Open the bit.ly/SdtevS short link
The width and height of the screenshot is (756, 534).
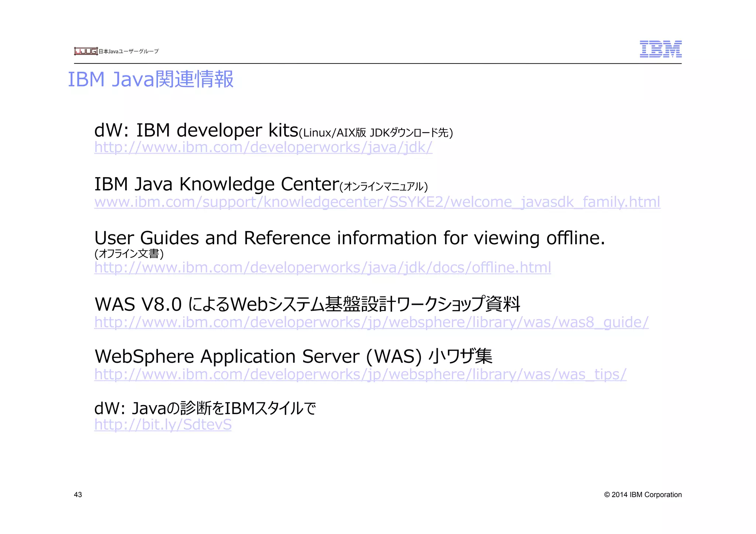click(163, 425)
